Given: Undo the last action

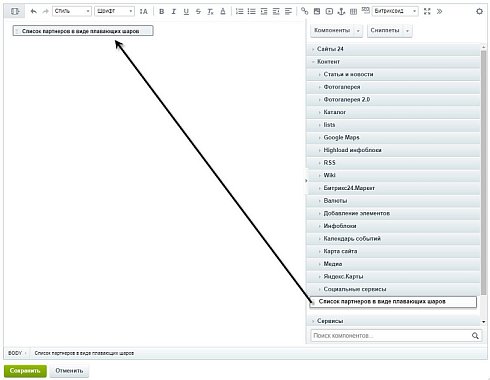Looking at the screenshot, I should click(x=33, y=11).
